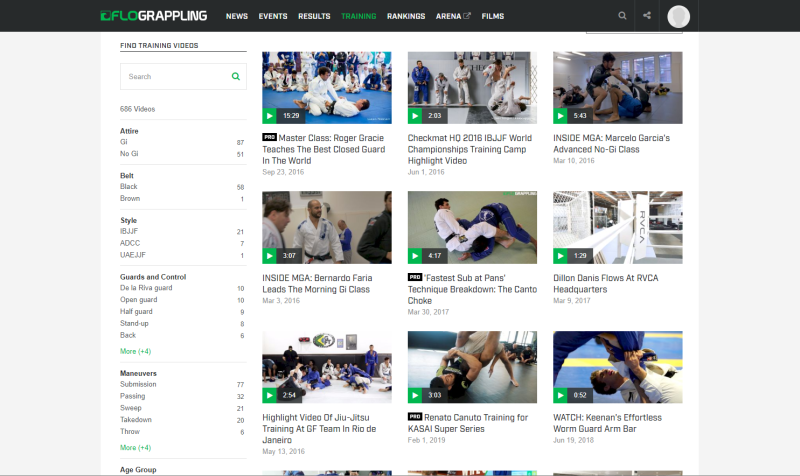Open Highlight Video GF Team title link
The width and height of the screenshot is (800, 476).
pyautogui.click(x=319, y=429)
